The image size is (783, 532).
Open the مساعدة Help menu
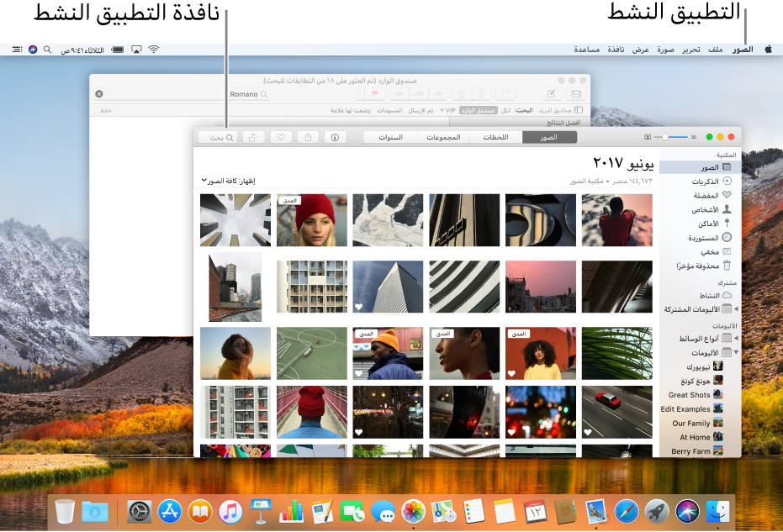pyautogui.click(x=587, y=50)
